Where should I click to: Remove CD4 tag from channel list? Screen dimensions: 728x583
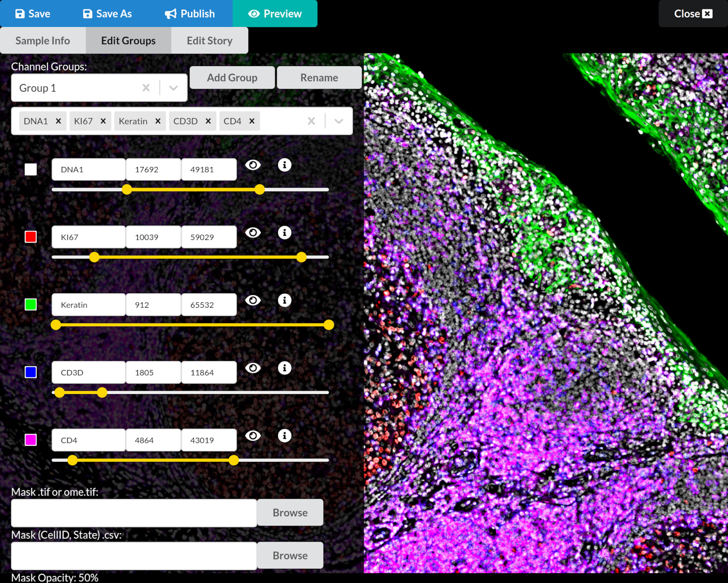(x=252, y=121)
